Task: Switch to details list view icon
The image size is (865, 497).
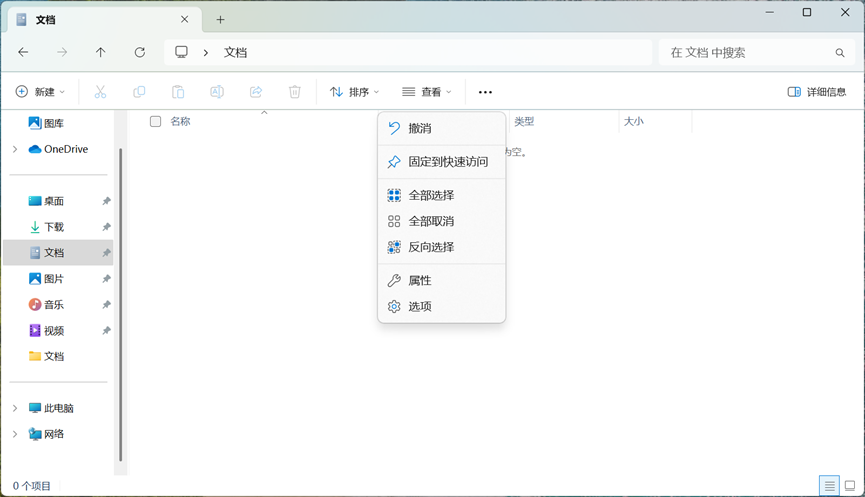Action: (x=829, y=486)
